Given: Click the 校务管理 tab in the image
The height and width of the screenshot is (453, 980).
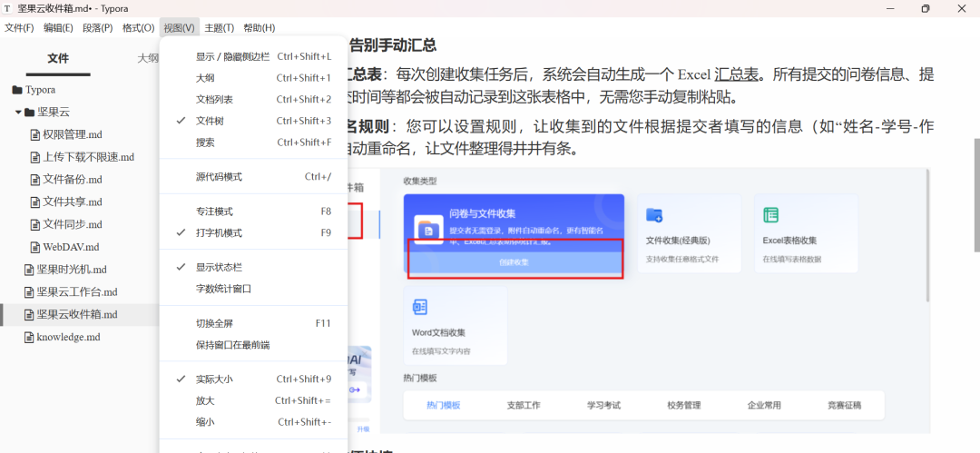Looking at the screenshot, I should point(684,406).
